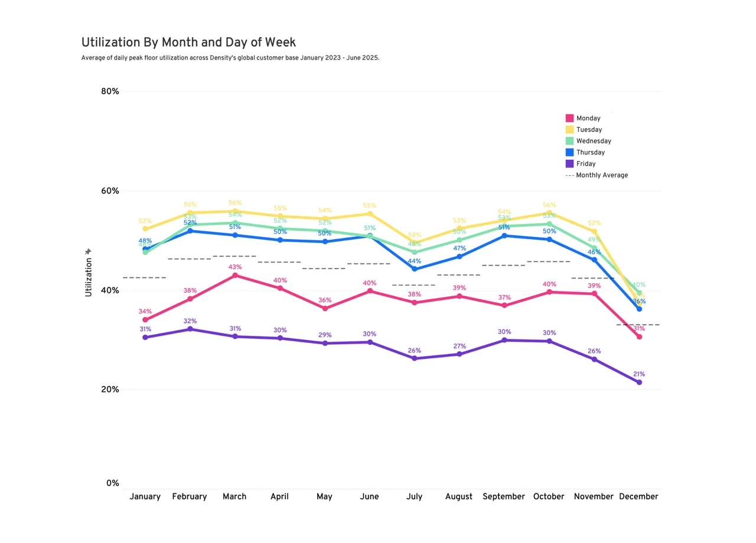Click Wednesday's December 40% data point
This screenshot has width=756, height=543.
tap(639, 293)
